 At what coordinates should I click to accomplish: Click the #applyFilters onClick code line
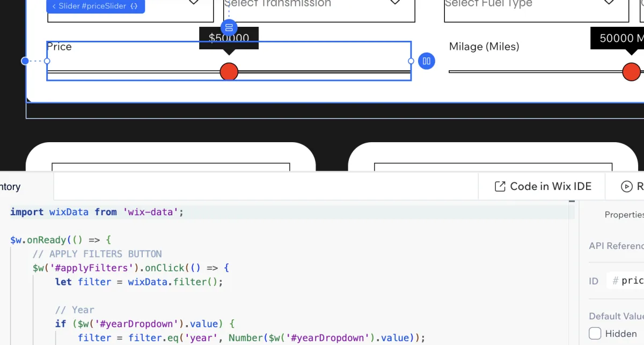(x=131, y=268)
